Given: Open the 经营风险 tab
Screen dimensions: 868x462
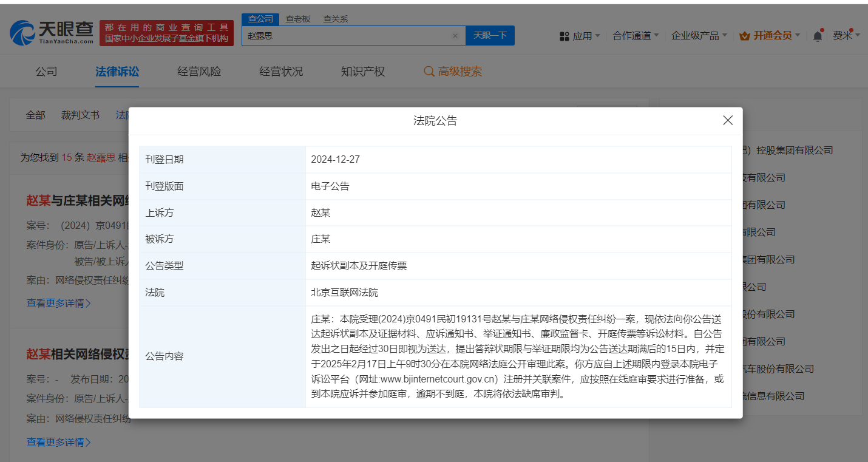Looking at the screenshot, I should coord(199,72).
